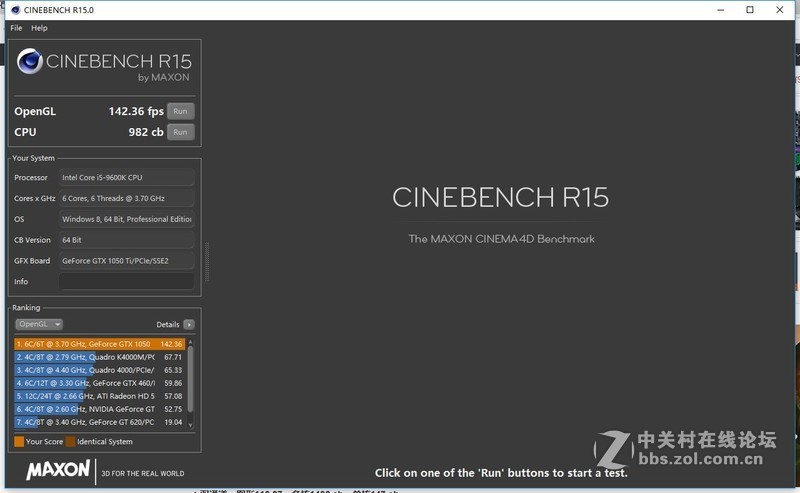This screenshot has width=800, height=493.
Task: Click the CINEBENCH title bar app icon
Action: (x=15, y=10)
